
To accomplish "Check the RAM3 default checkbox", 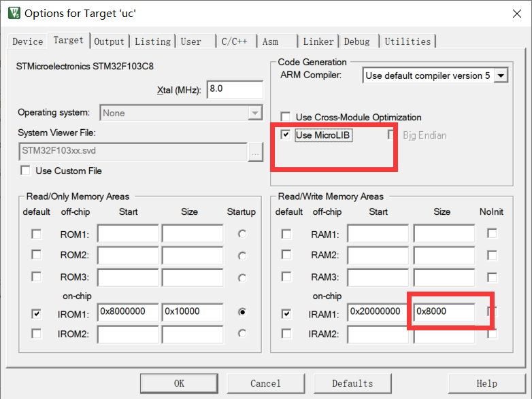I will pyautogui.click(x=286, y=277).
